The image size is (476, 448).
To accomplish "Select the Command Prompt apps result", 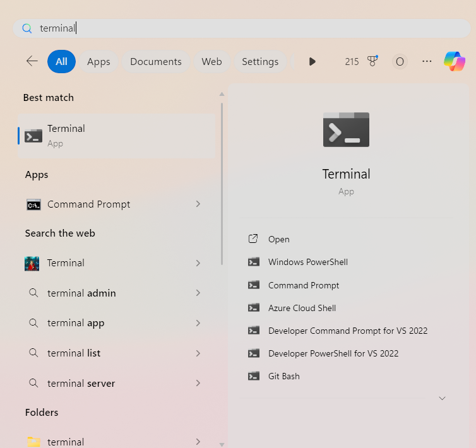I will coord(117,204).
